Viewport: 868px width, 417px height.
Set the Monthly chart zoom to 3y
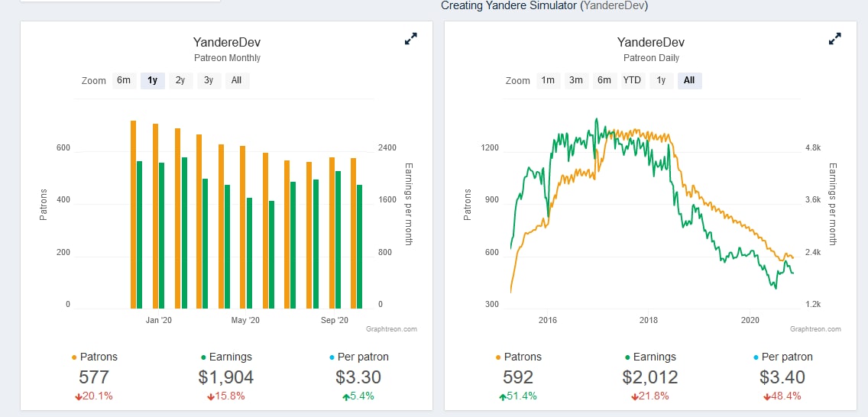point(209,80)
